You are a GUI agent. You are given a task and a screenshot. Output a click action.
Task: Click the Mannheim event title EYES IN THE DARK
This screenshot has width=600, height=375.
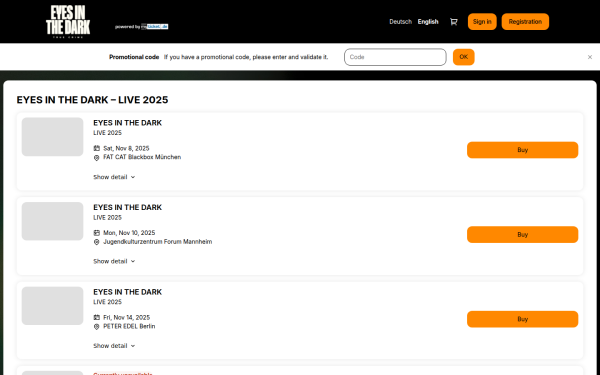[127, 207]
